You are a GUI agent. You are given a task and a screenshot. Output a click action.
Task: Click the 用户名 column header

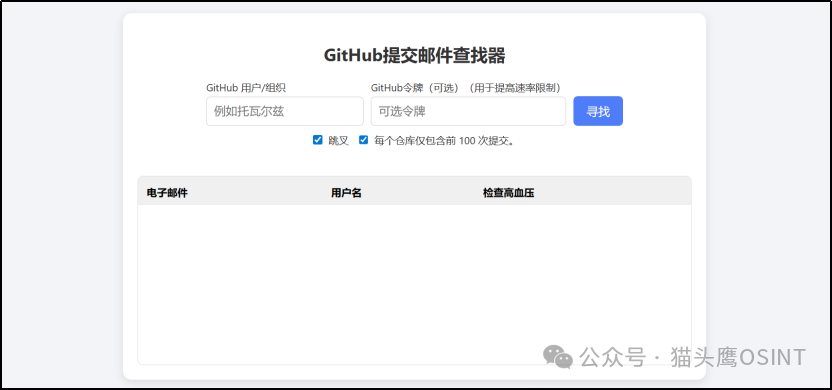(346, 193)
